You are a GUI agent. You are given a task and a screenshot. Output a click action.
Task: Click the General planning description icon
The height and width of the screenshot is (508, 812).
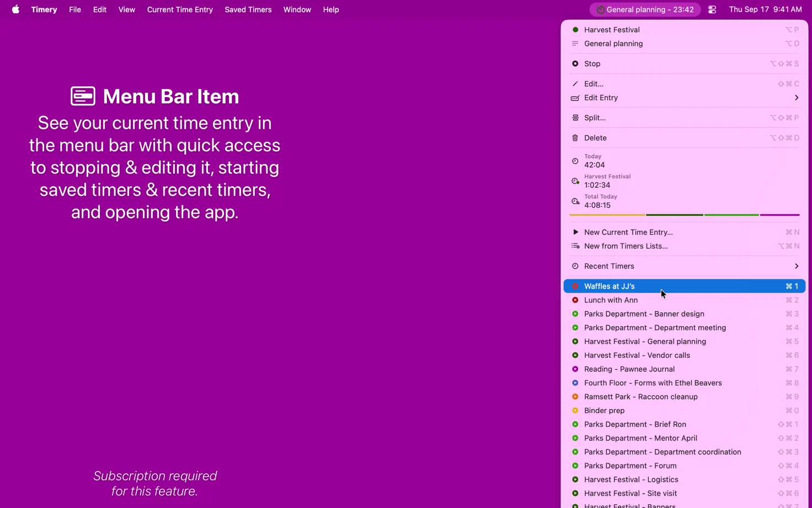coord(575,44)
